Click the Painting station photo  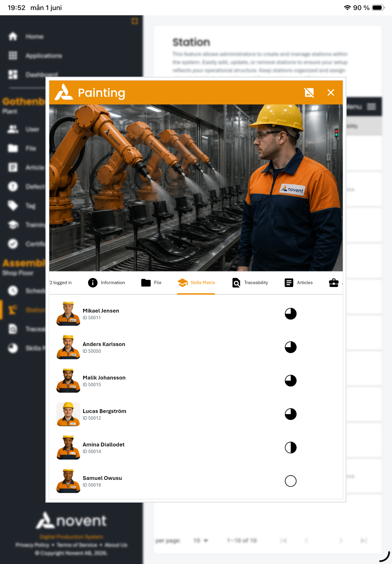196,188
